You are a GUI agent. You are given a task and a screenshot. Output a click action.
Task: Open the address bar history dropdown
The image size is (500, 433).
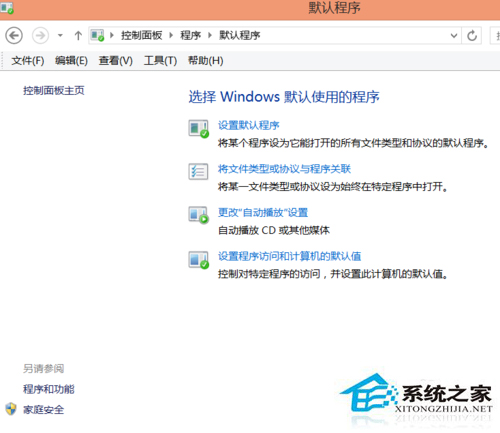454,35
